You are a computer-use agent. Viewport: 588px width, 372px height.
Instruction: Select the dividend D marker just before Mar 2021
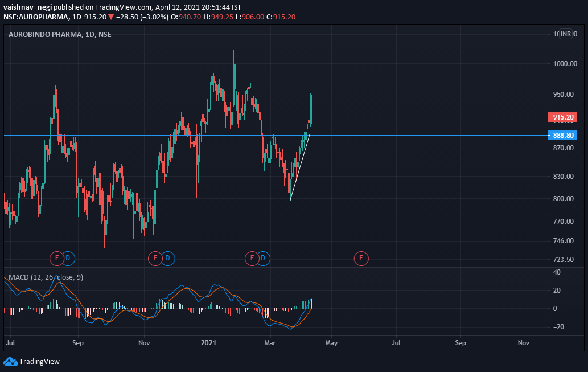tap(263, 258)
